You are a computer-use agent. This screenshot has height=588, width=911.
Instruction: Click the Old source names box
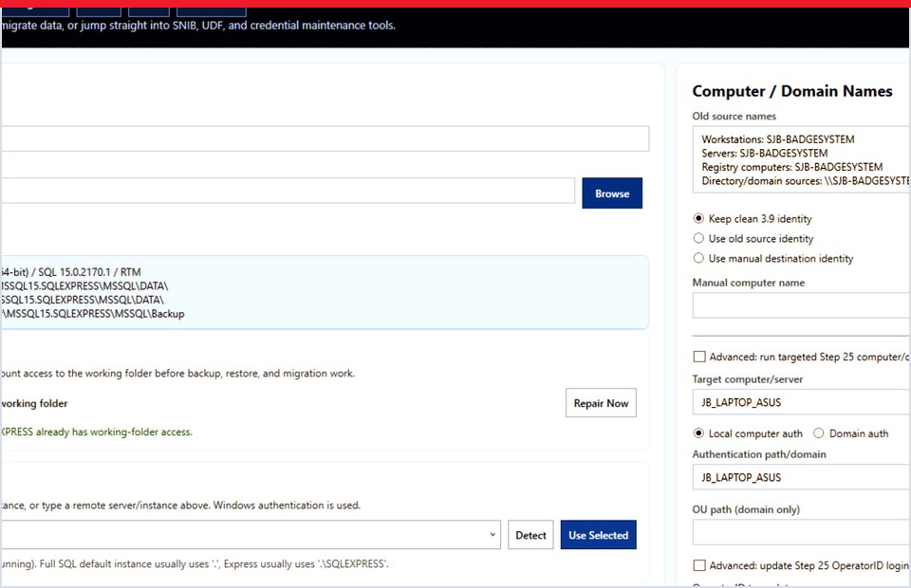801,159
